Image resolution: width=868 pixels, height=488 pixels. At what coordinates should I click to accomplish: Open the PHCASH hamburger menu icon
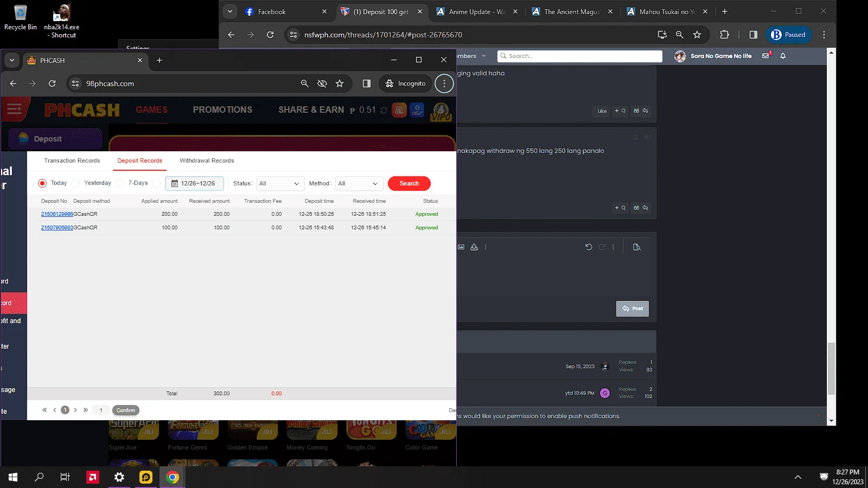(15, 110)
